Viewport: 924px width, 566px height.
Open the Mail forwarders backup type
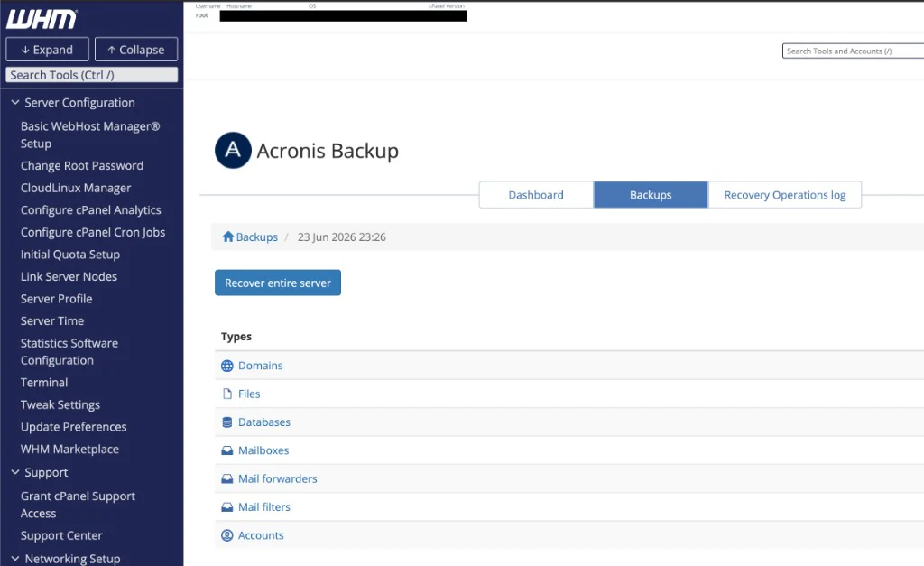pos(278,478)
